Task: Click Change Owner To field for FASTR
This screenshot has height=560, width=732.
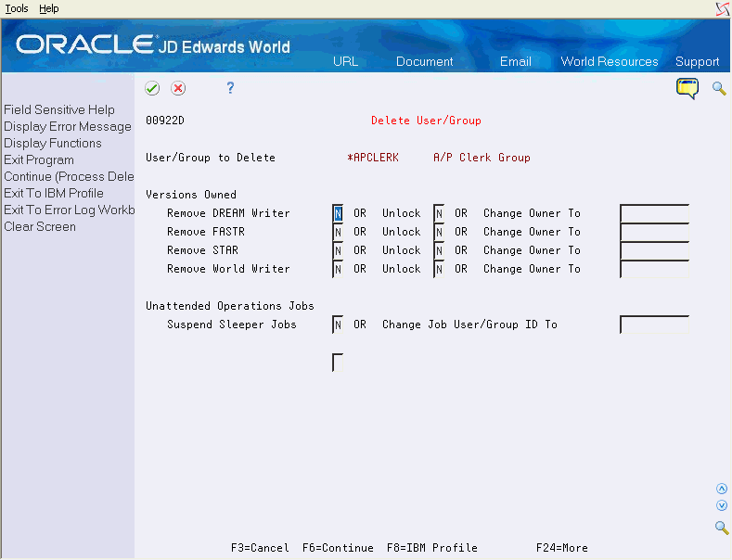Action: click(654, 232)
